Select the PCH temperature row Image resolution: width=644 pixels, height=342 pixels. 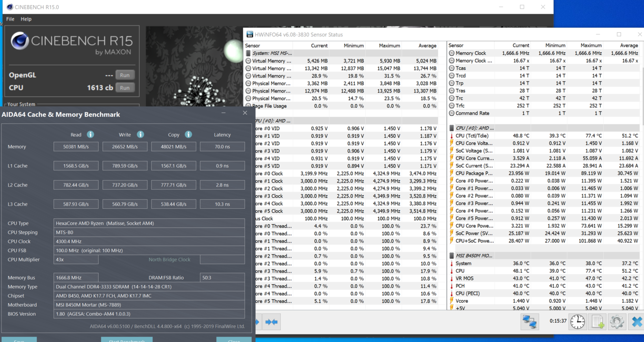[543, 286]
